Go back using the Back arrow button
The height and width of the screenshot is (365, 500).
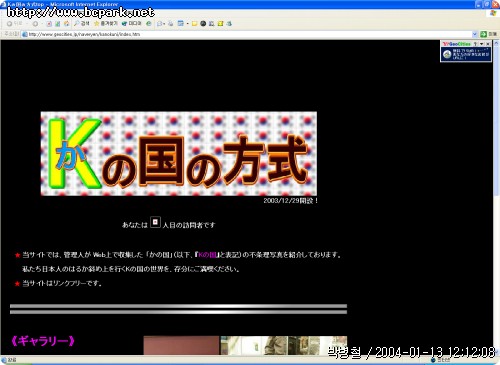[14, 24]
